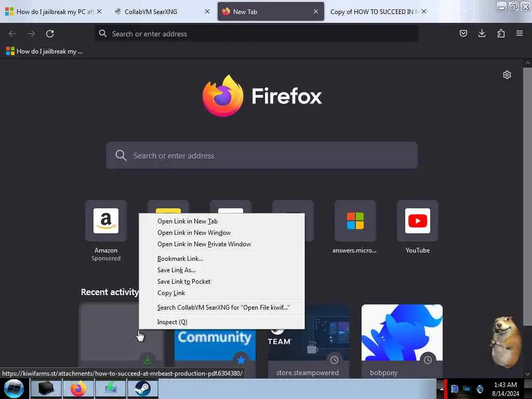Open the Downloads panel icon
Image resolution: width=532 pixels, height=399 pixels.
(x=482, y=33)
